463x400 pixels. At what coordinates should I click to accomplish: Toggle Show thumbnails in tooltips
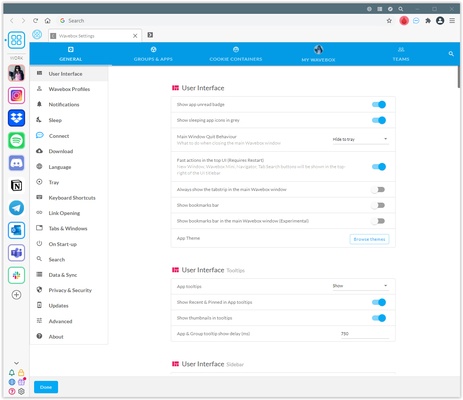tap(379, 318)
